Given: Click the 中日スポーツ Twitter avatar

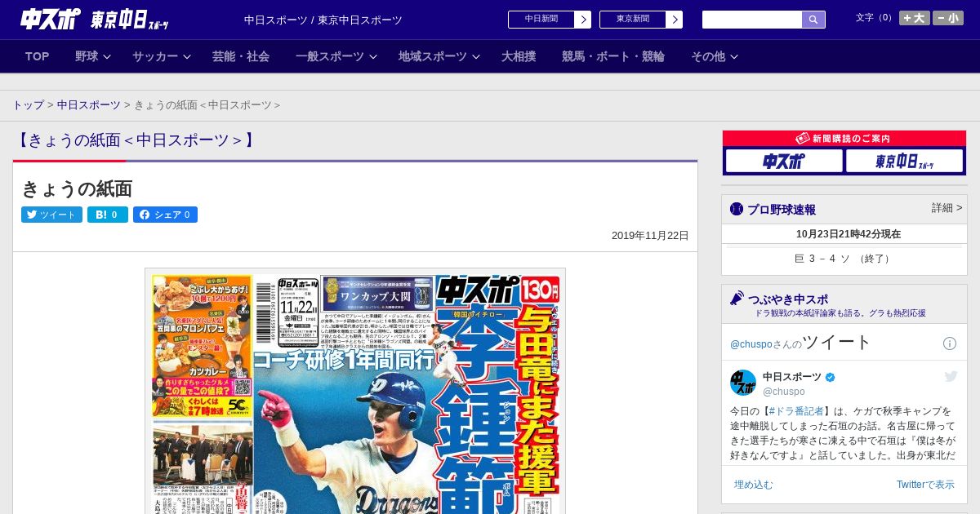Looking at the screenshot, I should click(743, 383).
